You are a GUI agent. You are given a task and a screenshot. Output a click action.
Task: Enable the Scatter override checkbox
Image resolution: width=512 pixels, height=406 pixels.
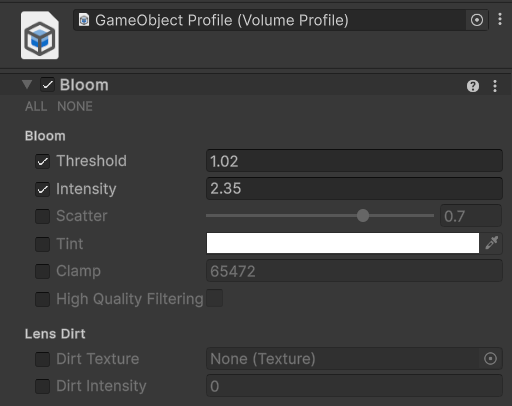pos(42,216)
